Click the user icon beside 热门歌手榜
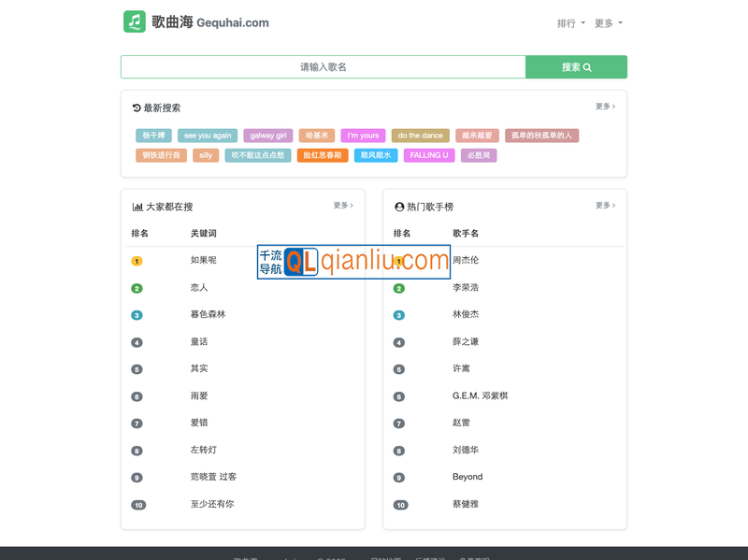Image resolution: width=748 pixels, height=560 pixels. [397, 206]
